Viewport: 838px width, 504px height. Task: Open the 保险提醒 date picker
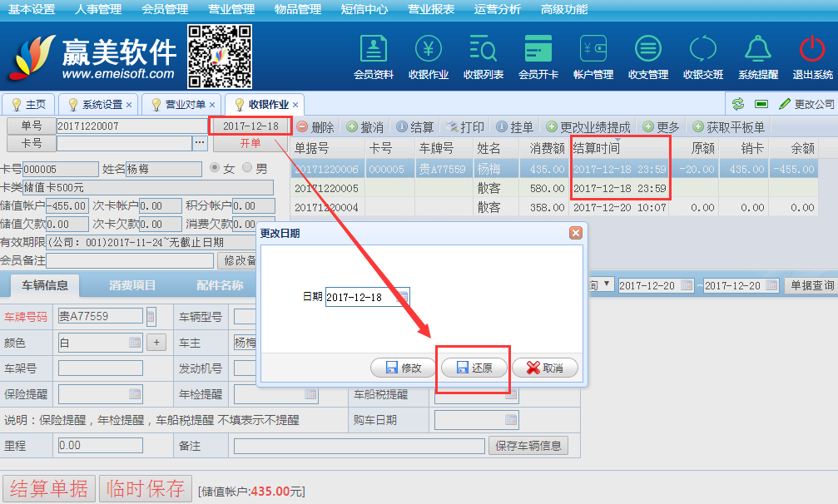pos(135,394)
